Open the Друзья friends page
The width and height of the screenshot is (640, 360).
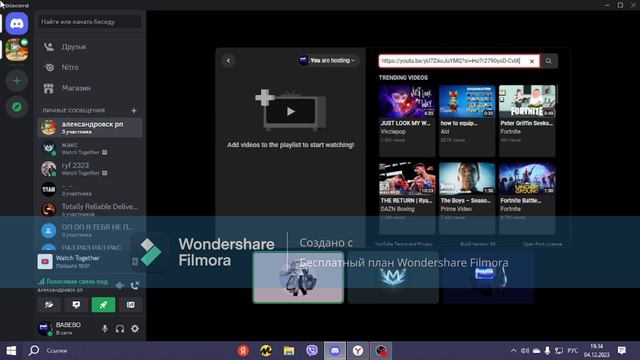pos(90,47)
